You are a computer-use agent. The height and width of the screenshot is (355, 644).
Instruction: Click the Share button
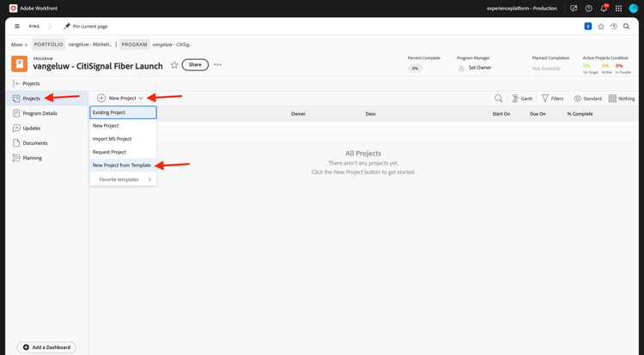(x=195, y=65)
